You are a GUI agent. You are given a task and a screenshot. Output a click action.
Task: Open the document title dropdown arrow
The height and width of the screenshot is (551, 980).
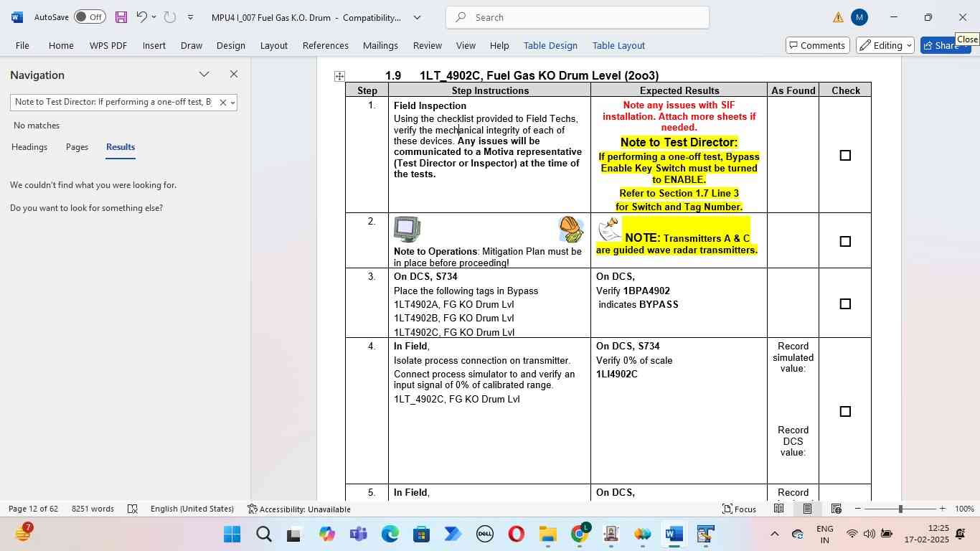pyautogui.click(x=417, y=17)
